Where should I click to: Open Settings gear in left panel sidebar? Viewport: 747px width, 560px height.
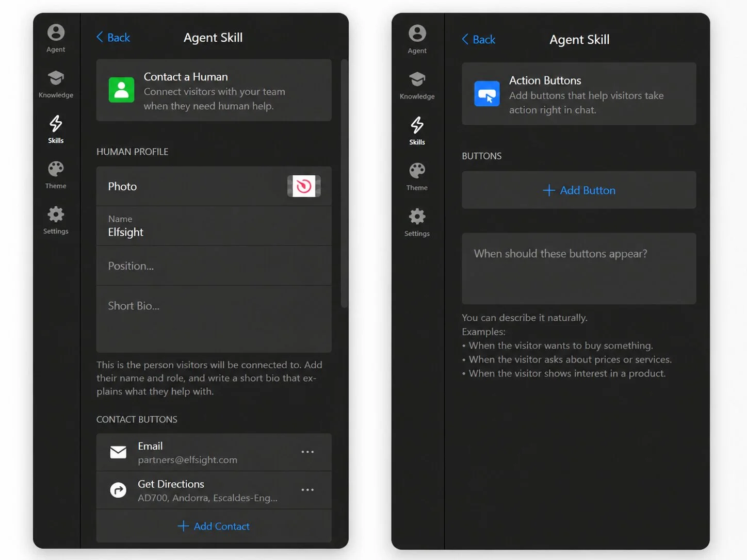point(56,220)
